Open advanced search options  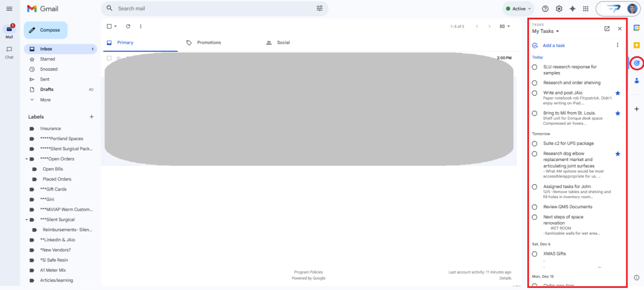click(x=319, y=8)
